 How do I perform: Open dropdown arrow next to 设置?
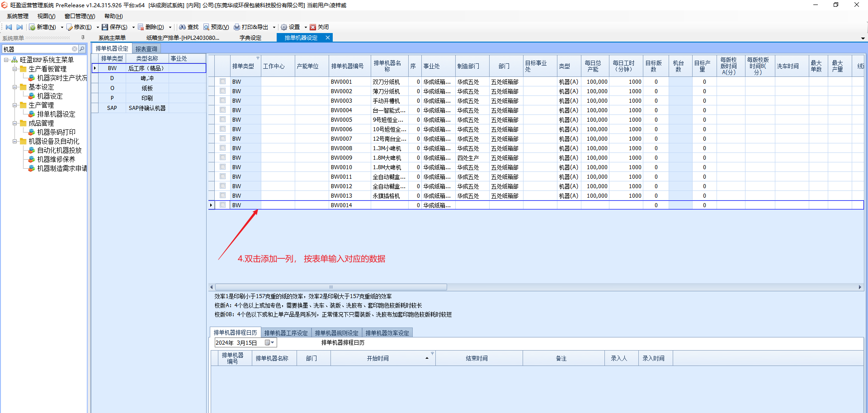pyautogui.click(x=306, y=27)
